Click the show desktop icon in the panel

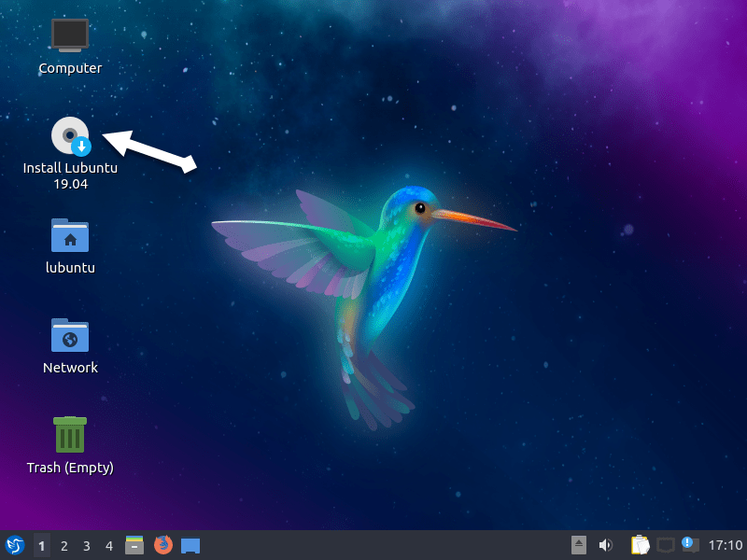tap(190, 545)
